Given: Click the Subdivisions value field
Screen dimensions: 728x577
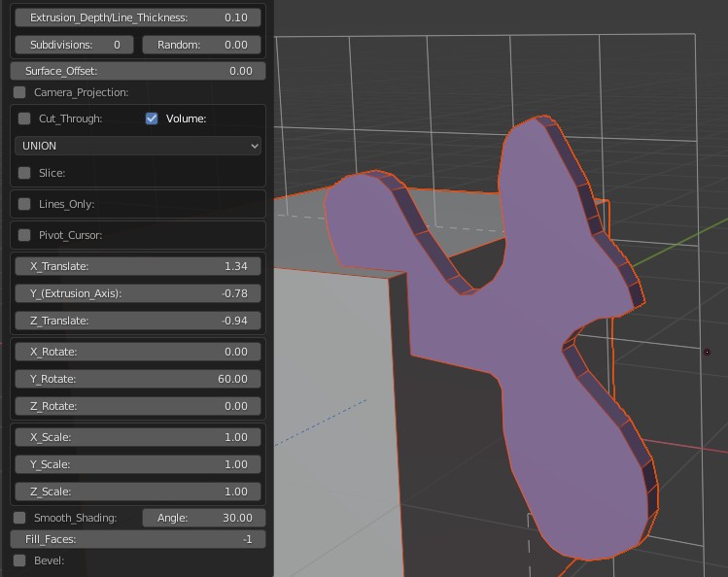Looking at the screenshot, I should pos(74,45).
